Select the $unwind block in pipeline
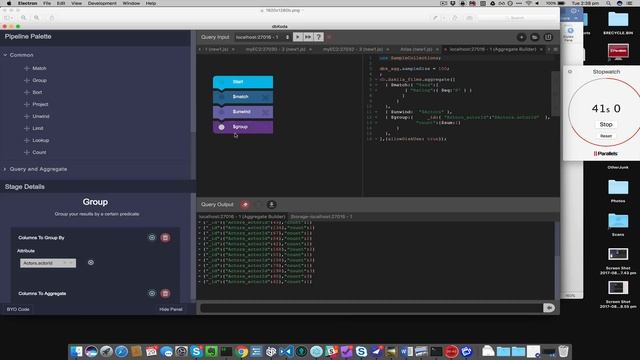This screenshot has height=360, width=640. point(243,111)
